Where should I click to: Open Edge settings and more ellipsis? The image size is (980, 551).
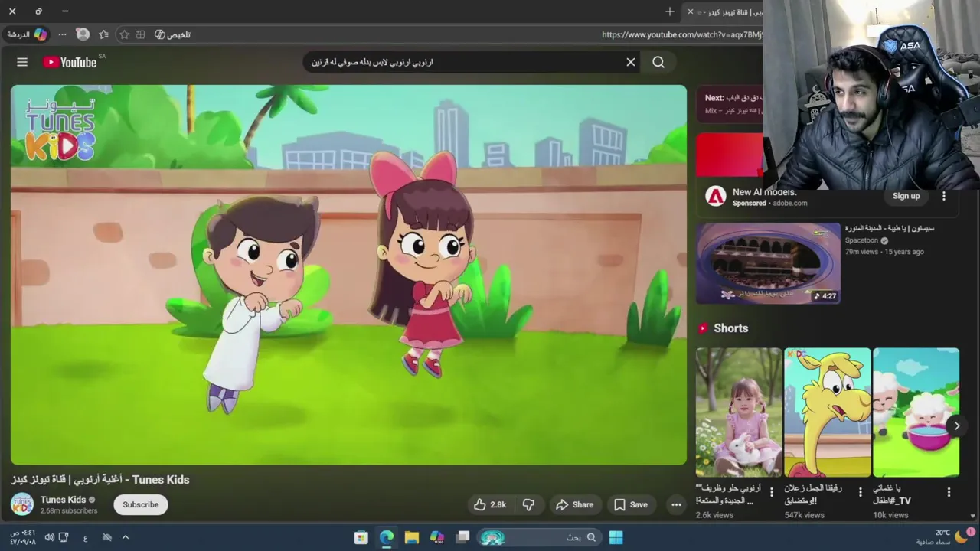(62, 34)
